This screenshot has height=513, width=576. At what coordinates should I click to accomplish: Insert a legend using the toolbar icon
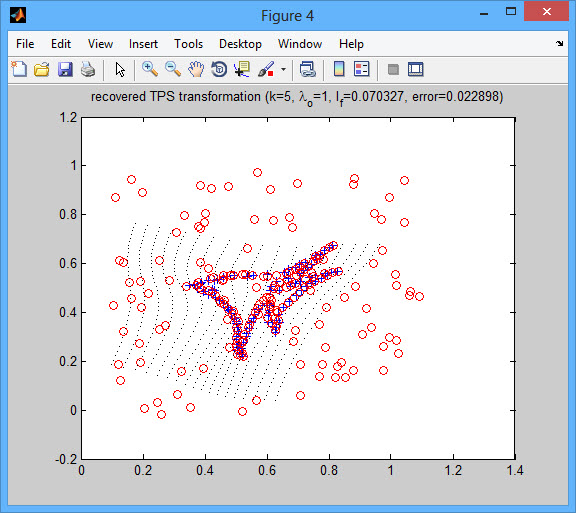[361, 69]
